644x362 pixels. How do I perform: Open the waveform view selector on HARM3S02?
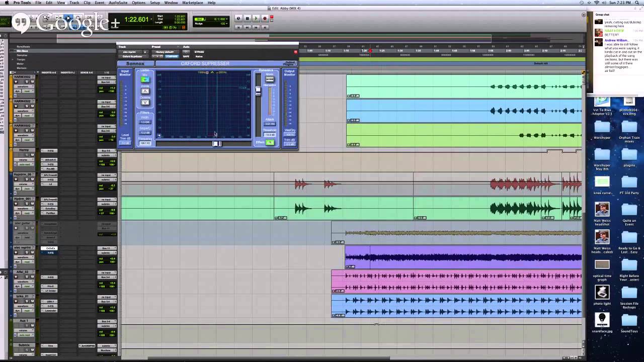point(24,86)
